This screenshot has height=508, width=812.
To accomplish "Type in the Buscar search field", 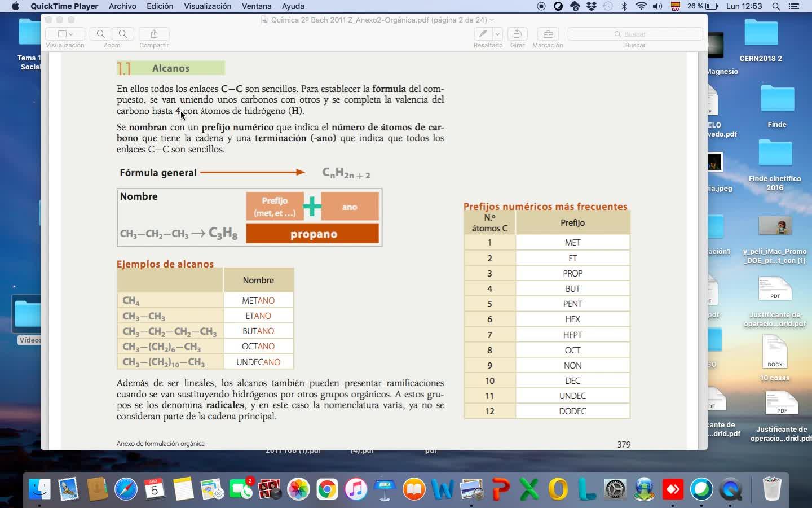I will 636,34.
